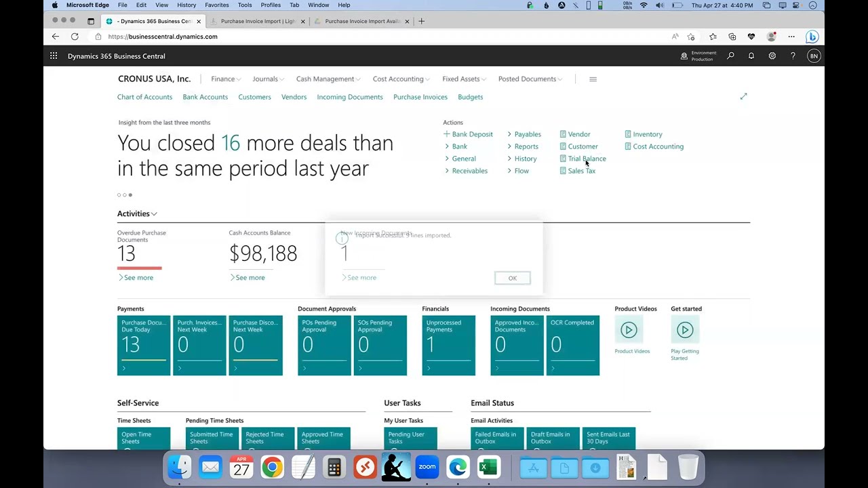Open Zoom from the Dock
The width and height of the screenshot is (868, 488).
(427, 467)
